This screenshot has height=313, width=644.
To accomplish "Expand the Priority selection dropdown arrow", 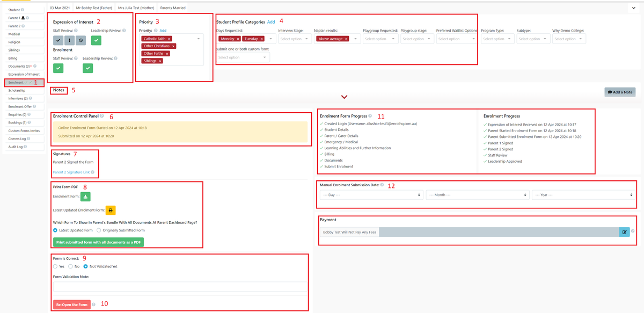I will 199,39.
